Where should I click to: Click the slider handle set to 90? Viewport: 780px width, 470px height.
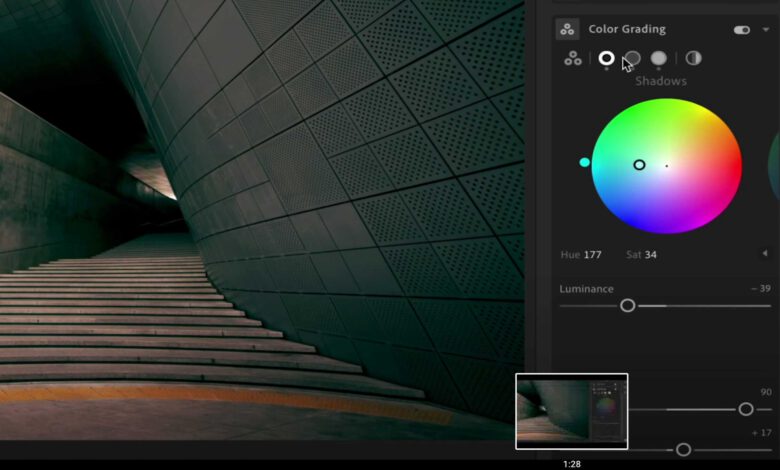click(x=745, y=409)
